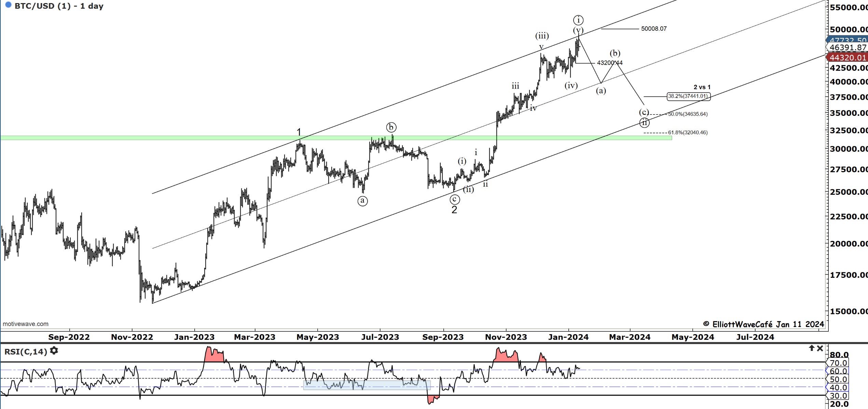Select circled wave i label at chart top

point(578,20)
